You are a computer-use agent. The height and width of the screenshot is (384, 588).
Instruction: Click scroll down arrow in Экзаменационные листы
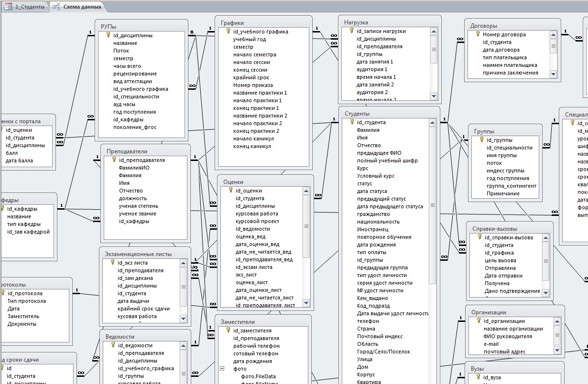click(183, 318)
